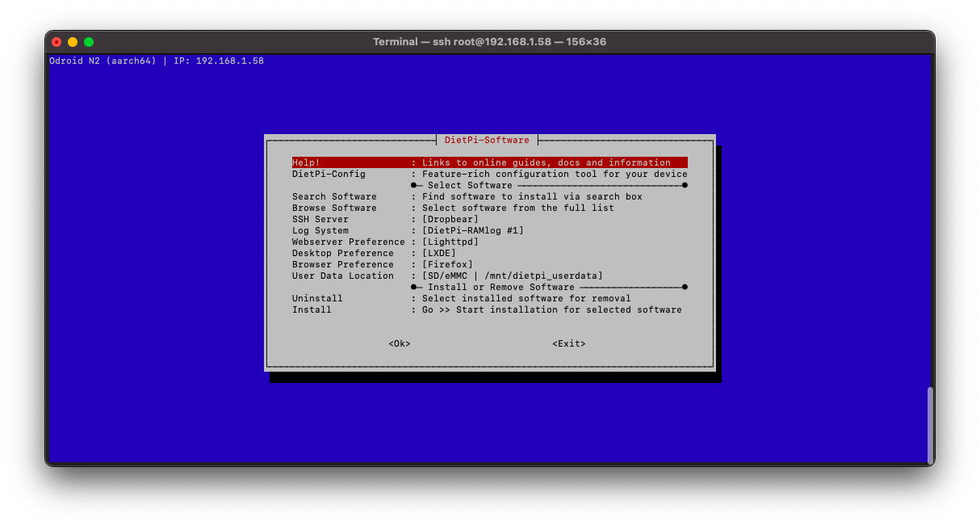980x526 pixels.
Task: Close the terminal with red button
Action: (x=57, y=42)
